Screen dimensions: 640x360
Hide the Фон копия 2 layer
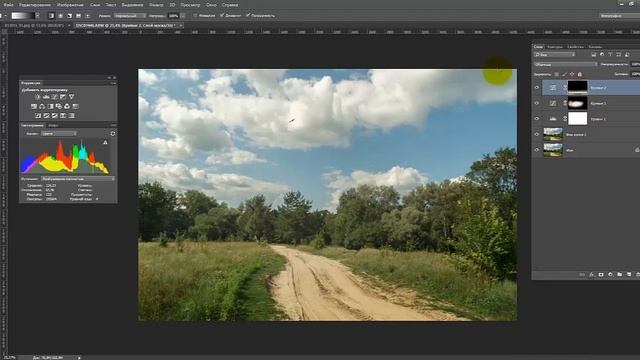[x=537, y=134]
